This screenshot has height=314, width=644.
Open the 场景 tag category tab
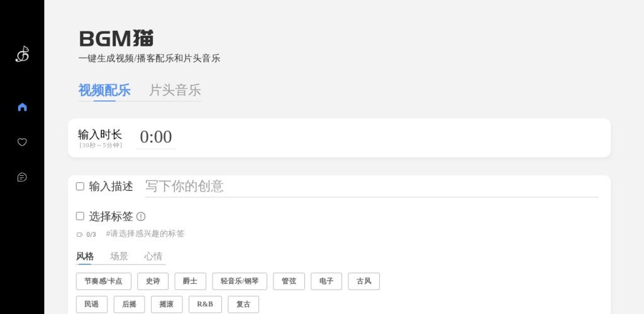(119, 256)
